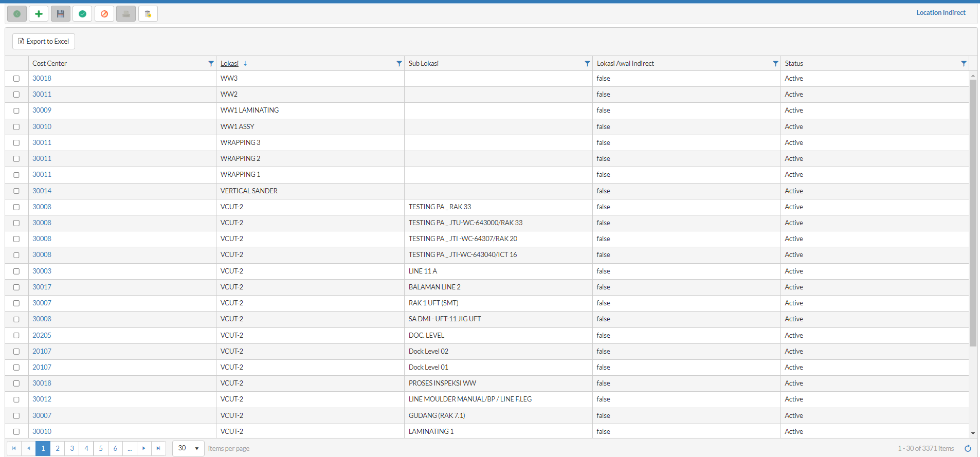Viewport: 980px width, 457px height.
Task: Open the Sub Lokasi column filter
Action: pyautogui.click(x=587, y=63)
